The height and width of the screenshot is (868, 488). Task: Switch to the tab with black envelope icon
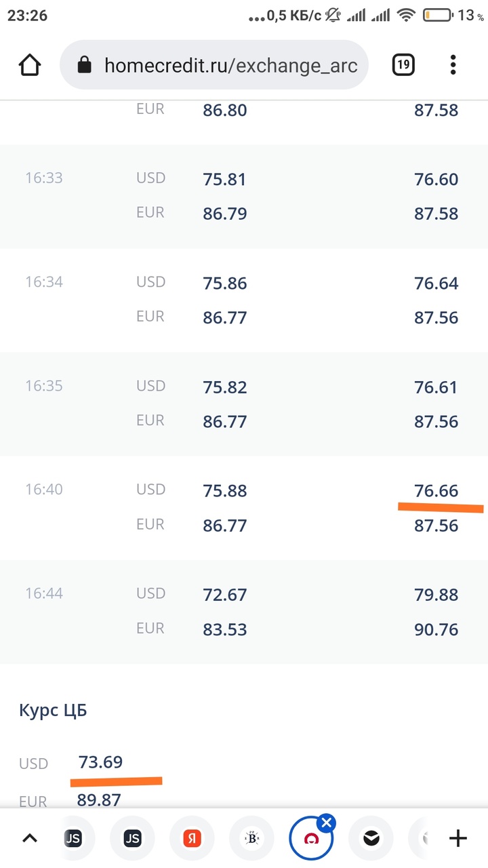pos(371,839)
